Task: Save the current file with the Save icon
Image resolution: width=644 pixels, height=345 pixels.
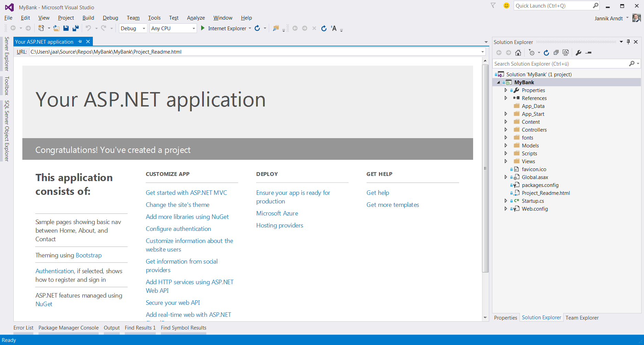Action: tap(66, 28)
